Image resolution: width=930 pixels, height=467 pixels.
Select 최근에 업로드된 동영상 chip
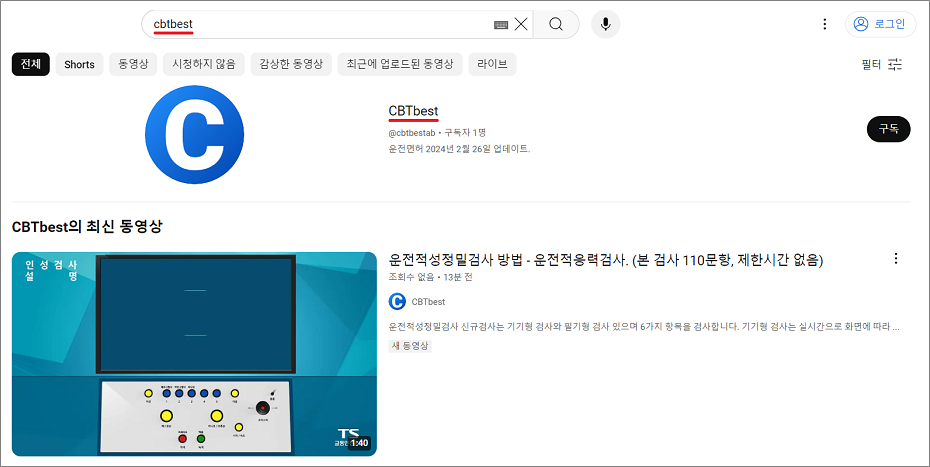tap(400, 64)
